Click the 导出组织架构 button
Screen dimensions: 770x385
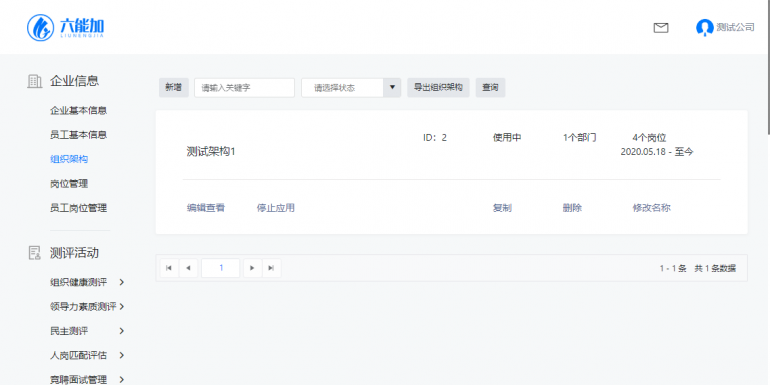[438, 87]
